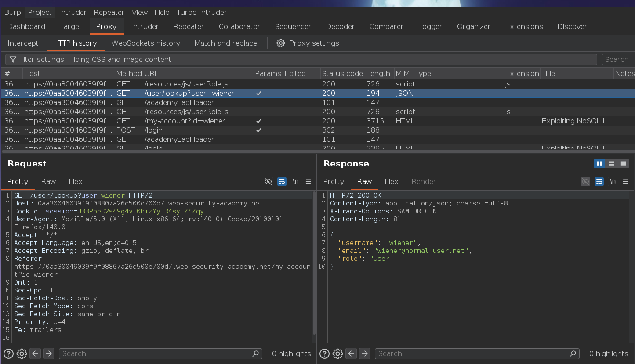Image resolution: width=635 pixels, height=364 pixels.
Task: Open the Burp menu
Action: (x=13, y=12)
